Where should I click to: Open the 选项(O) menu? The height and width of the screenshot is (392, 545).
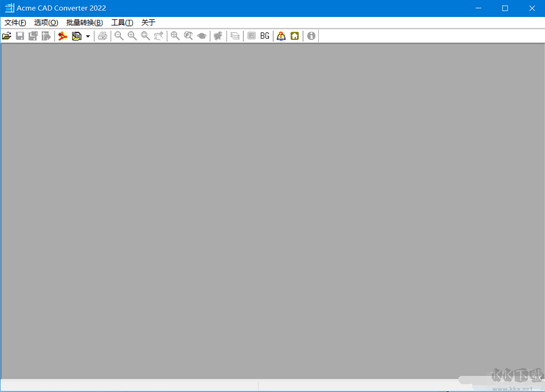[x=45, y=22]
